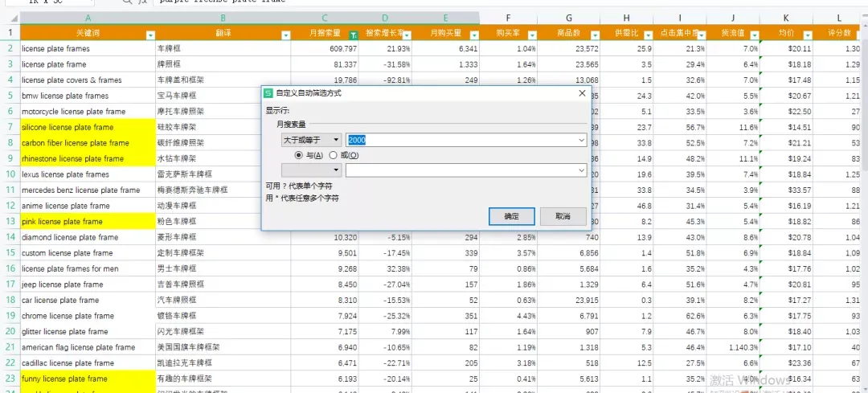Select highlighted cell 'funny license plate frame'
The height and width of the screenshot is (393, 868).
tap(88, 379)
